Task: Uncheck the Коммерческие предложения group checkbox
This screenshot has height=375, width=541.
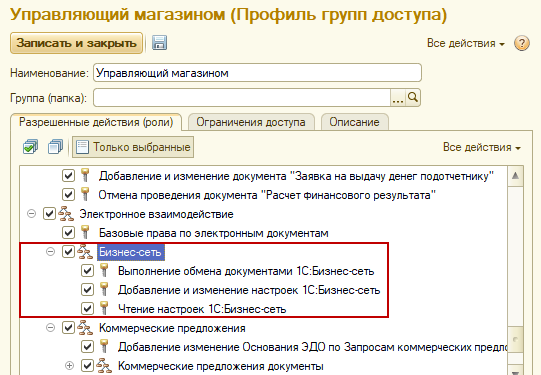Action: (x=68, y=328)
